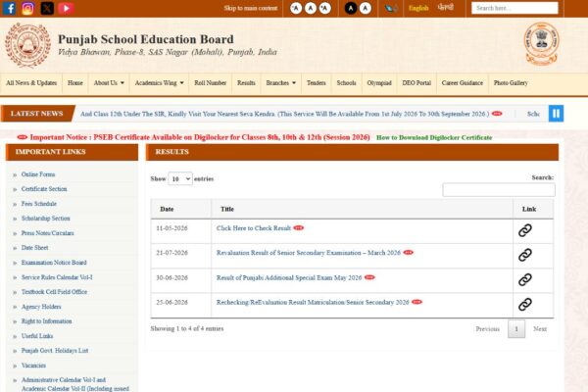Open Results menu item
588x392 pixels.
(246, 83)
